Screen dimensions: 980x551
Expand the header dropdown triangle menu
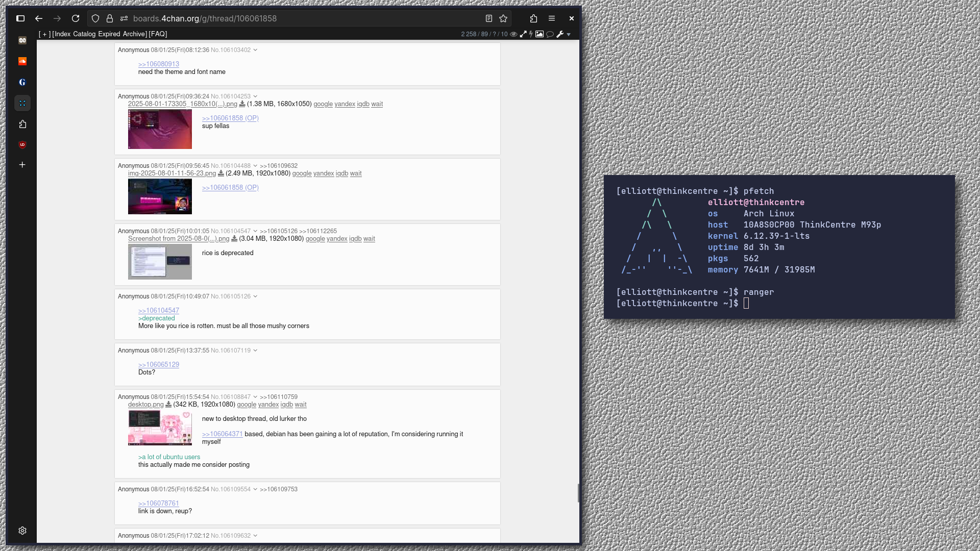tap(569, 35)
